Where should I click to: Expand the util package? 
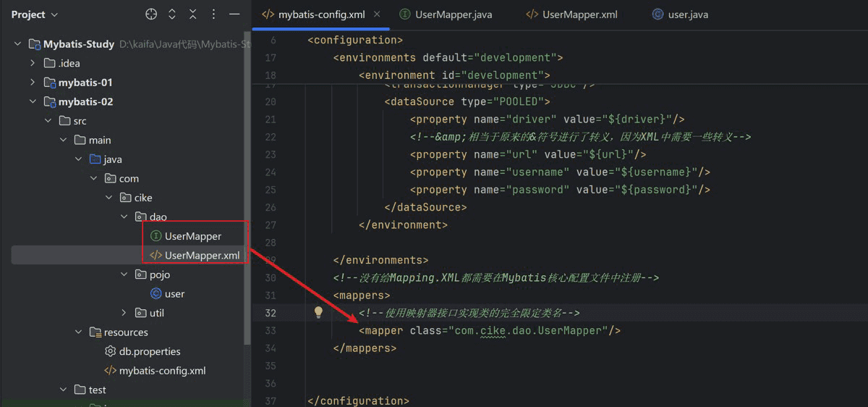[124, 313]
